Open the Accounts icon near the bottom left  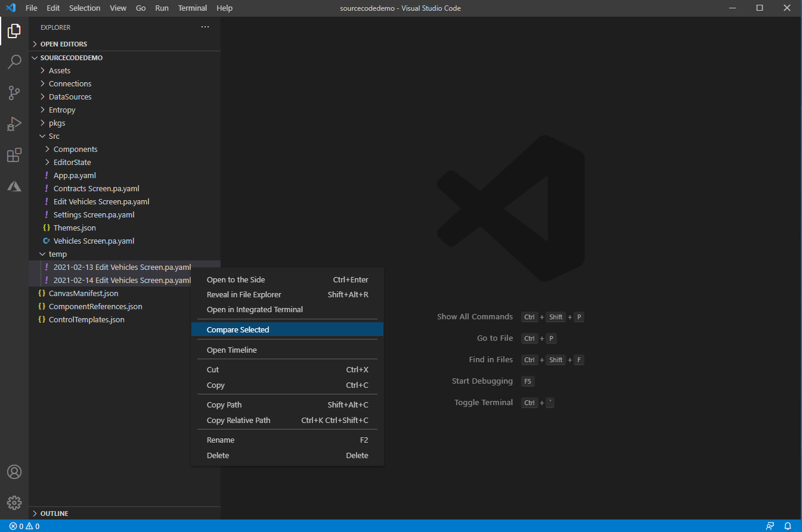point(14,471)
